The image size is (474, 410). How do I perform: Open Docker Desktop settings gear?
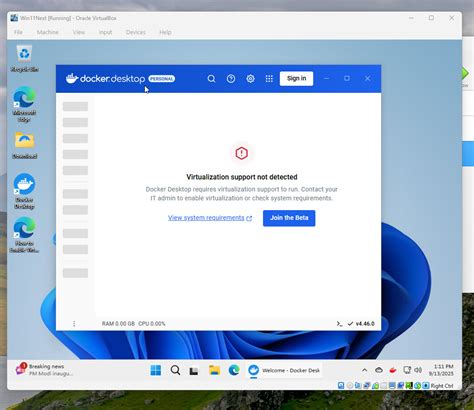pos(250,79)
